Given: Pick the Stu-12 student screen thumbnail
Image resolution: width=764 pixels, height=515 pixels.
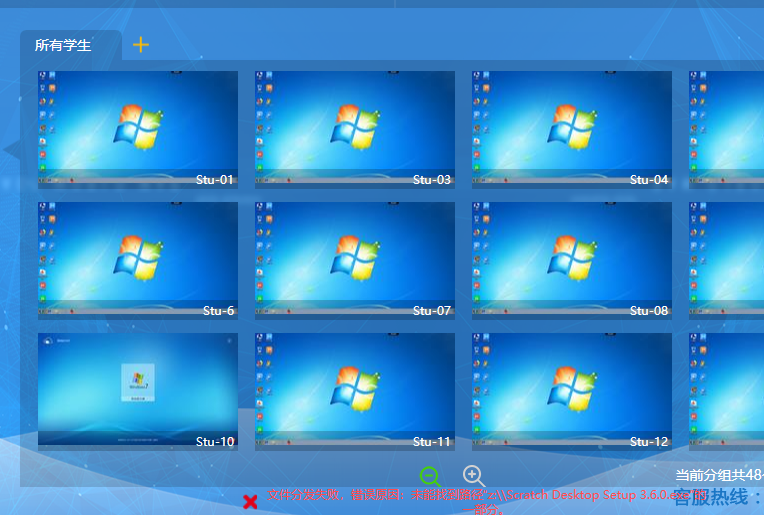Looking at the screenshot, I should (572, 391).
